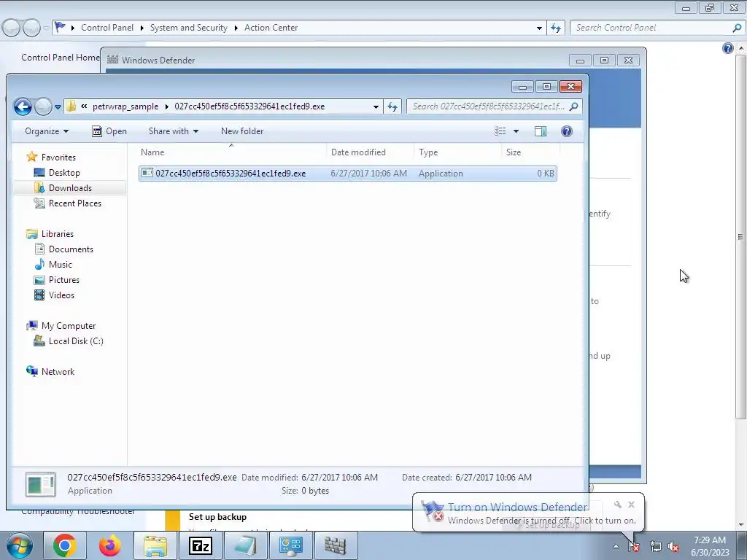Open 7-Zip from taskbar

coord(200,545)
